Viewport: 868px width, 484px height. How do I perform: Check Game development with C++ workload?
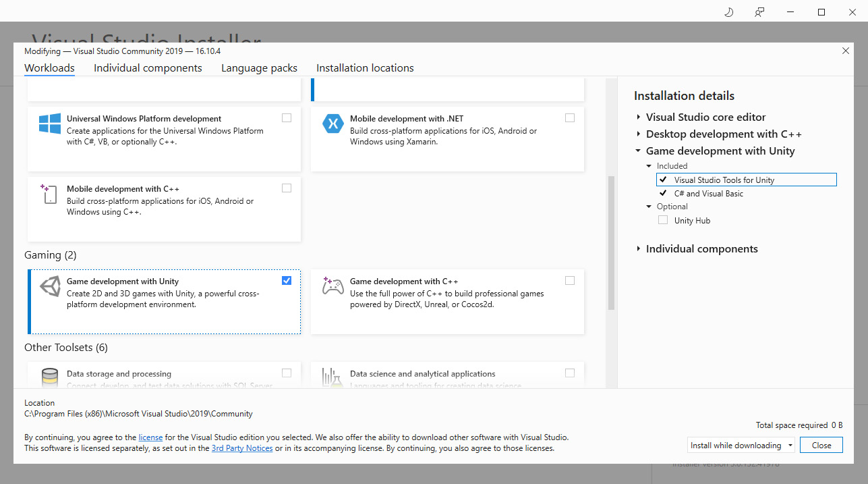(570, 280)
